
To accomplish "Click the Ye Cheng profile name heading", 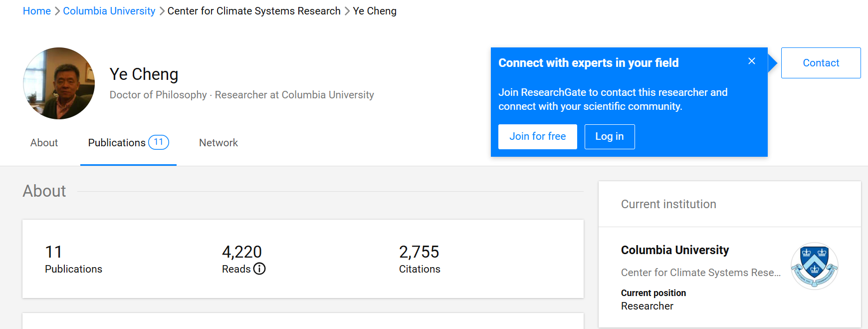I will (144, 74).
